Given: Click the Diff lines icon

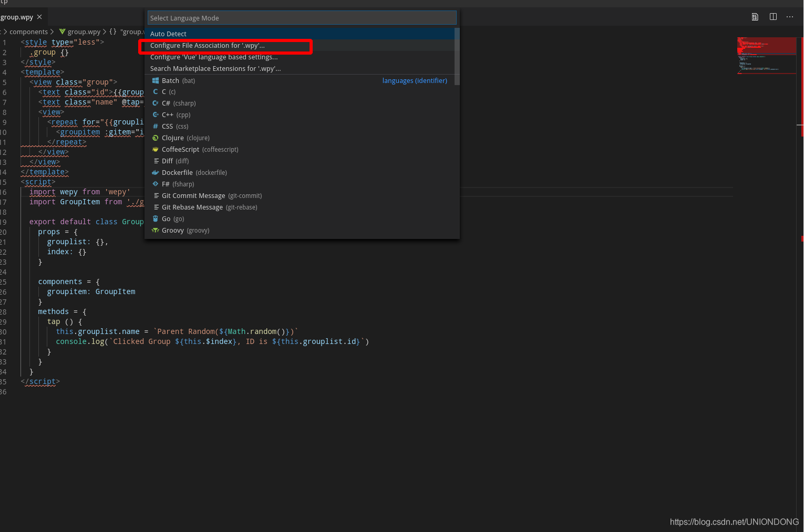Looking at the screenshot, I should pos(156,161).
